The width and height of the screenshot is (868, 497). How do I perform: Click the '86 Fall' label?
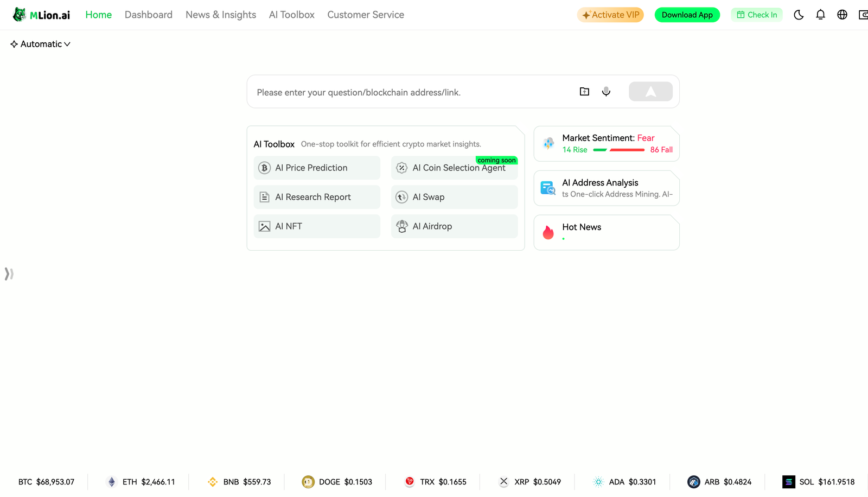(x=661, y=150)
